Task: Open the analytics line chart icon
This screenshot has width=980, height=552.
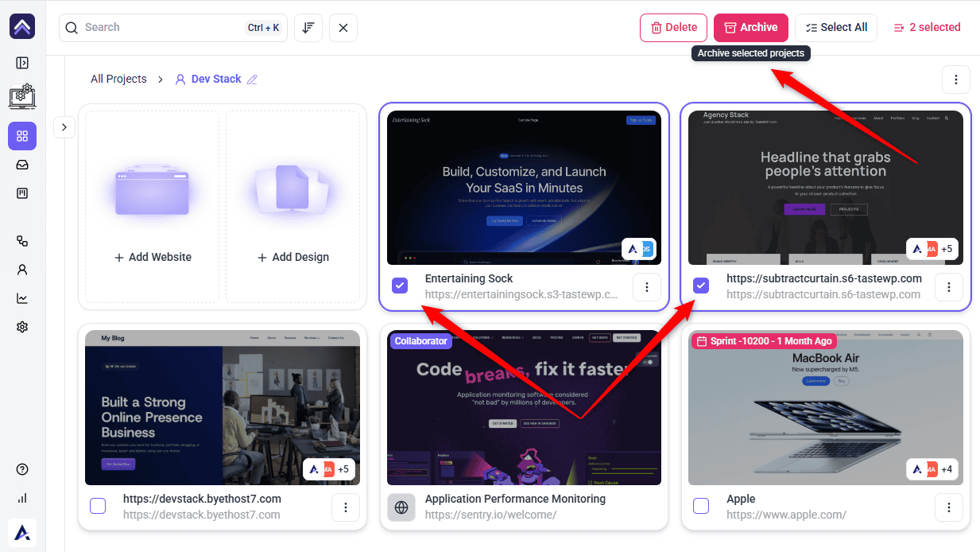Action: coord(22,298)
